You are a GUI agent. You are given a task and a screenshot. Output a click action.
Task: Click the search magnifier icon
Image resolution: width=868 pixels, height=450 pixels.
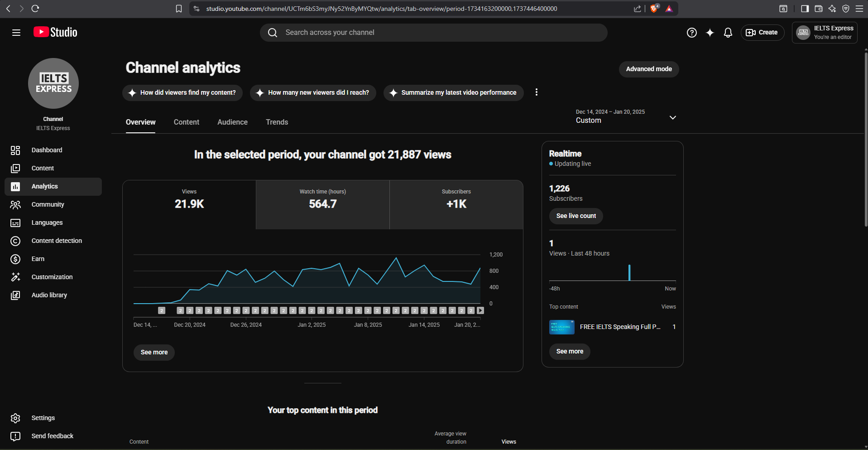click(272, 33)
